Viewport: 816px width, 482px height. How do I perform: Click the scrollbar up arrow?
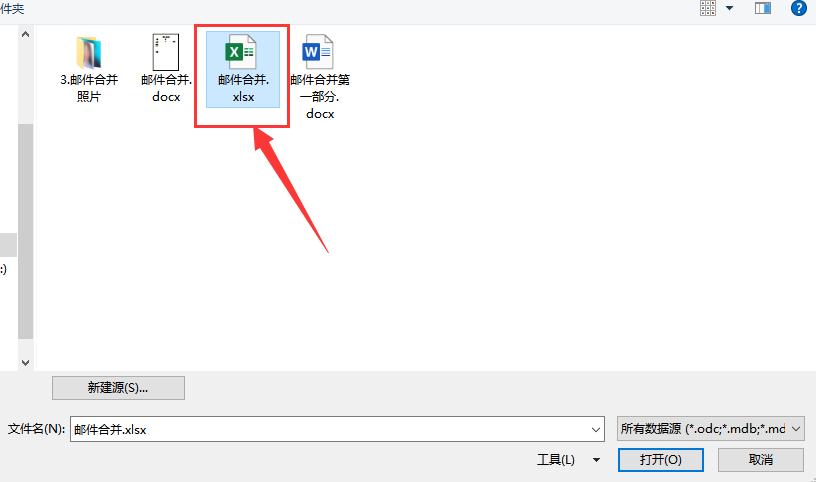26,34
